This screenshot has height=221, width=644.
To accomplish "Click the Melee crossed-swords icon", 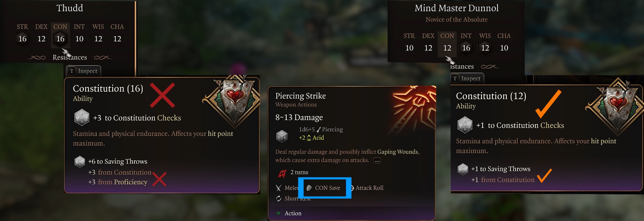I will (x=278, y=188).
